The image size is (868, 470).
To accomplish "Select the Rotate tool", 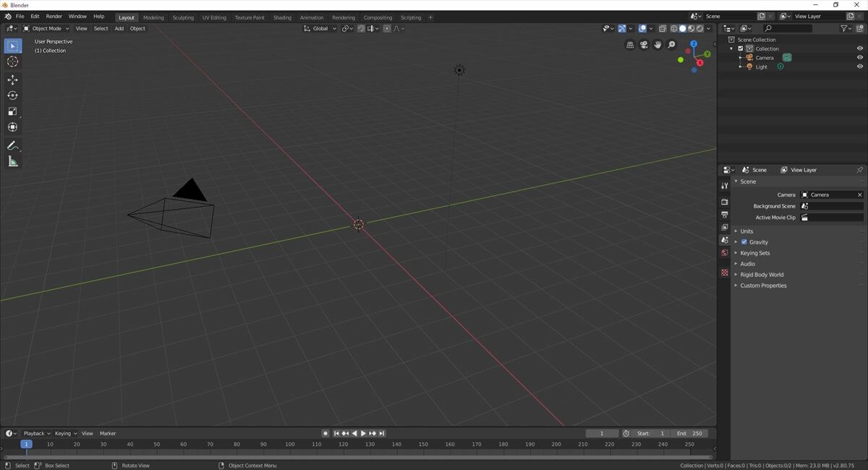I will (x=12, y=95).
